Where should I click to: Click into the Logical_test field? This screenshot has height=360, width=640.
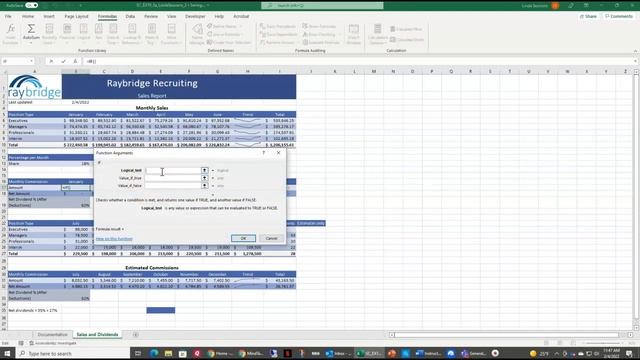tap(173, 170)
